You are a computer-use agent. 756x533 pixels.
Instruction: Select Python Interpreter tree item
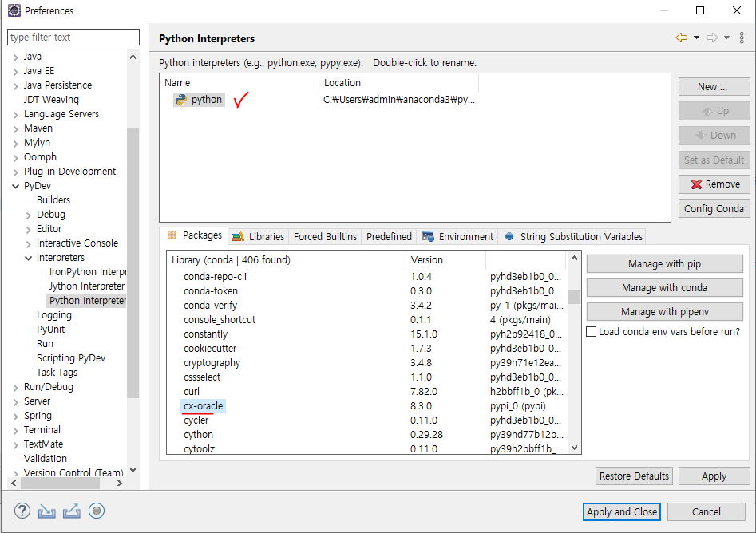tap(87, 301)
